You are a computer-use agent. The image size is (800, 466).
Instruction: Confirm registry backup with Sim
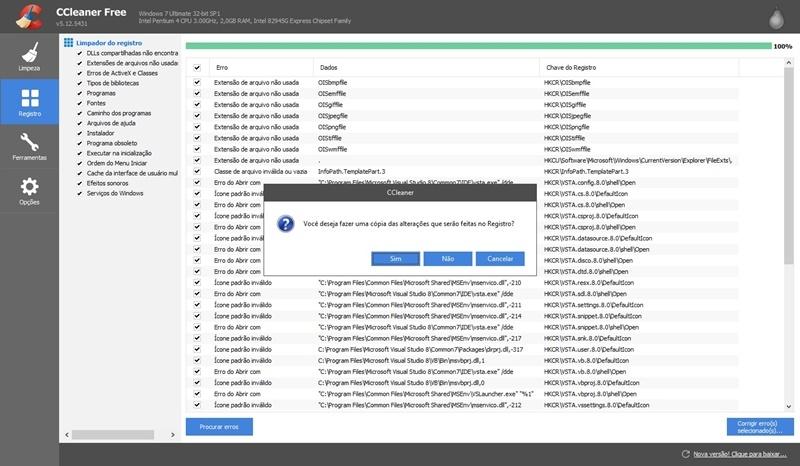[x=395, y=259]
